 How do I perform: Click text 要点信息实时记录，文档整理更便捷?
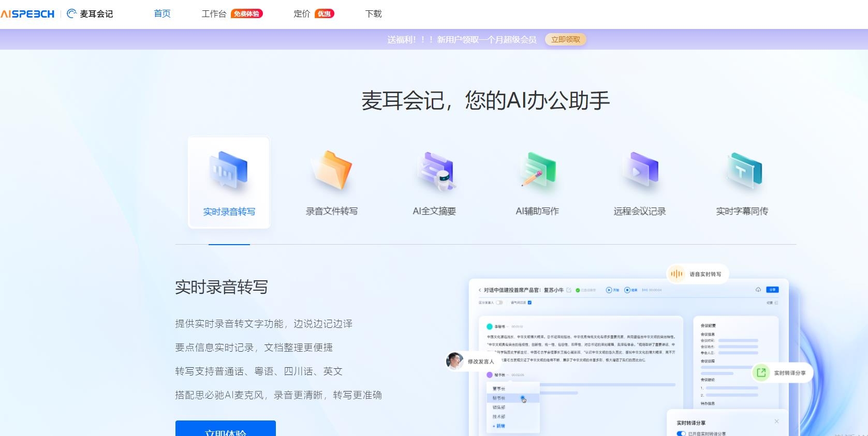point(254,348)
